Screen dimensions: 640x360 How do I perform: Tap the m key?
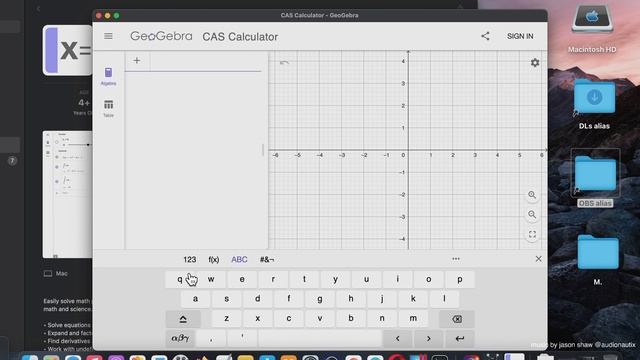coord(413,318)
